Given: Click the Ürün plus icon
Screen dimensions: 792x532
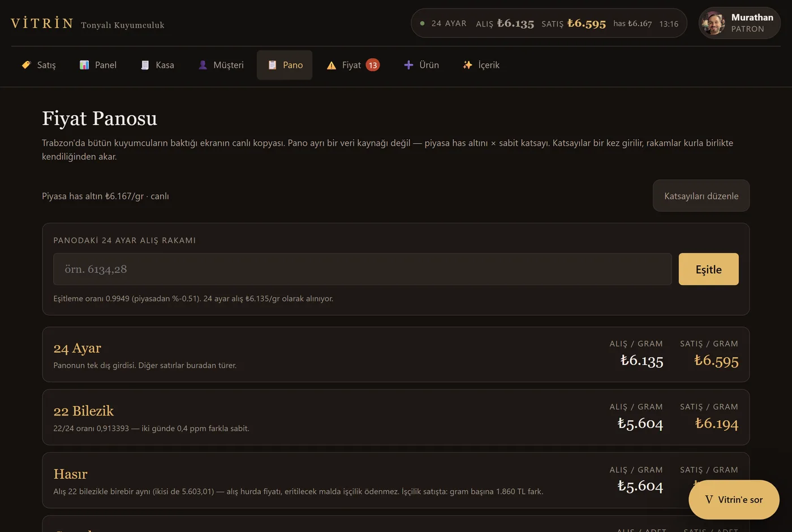Looking at the screenshot, I should click(x=408, y=65).
